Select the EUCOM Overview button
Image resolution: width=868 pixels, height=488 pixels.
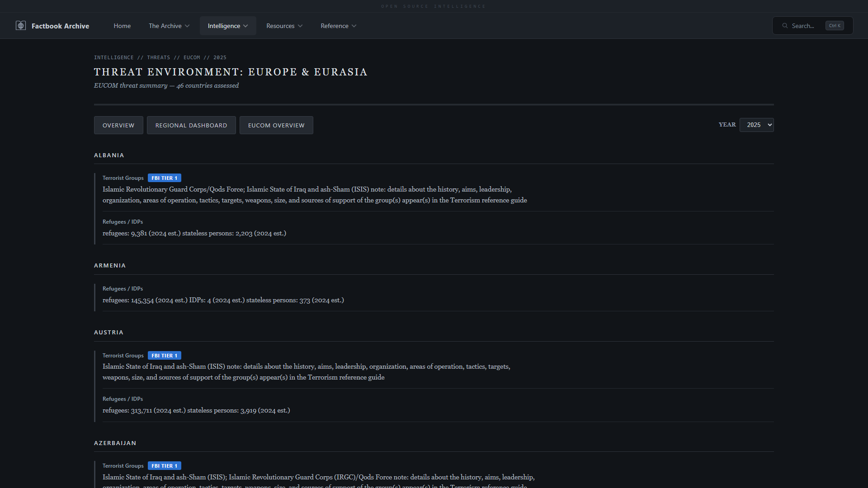(276, 125)
